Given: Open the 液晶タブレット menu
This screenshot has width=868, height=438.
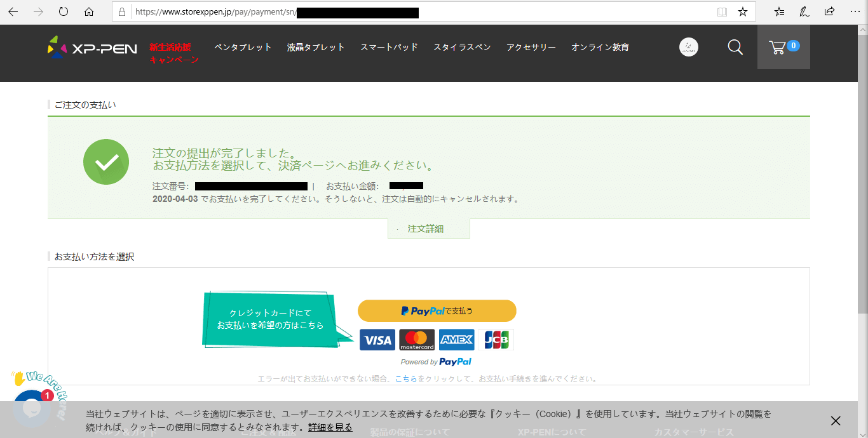Looking at the screenshot, I should point(316,47).
